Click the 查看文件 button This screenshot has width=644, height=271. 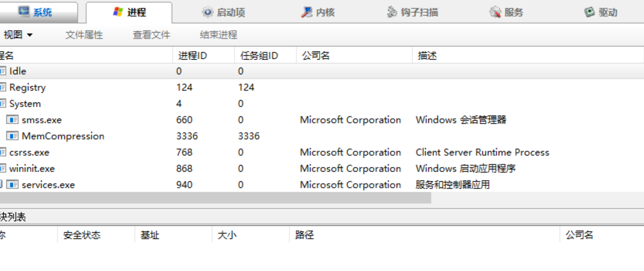point(151,35)
